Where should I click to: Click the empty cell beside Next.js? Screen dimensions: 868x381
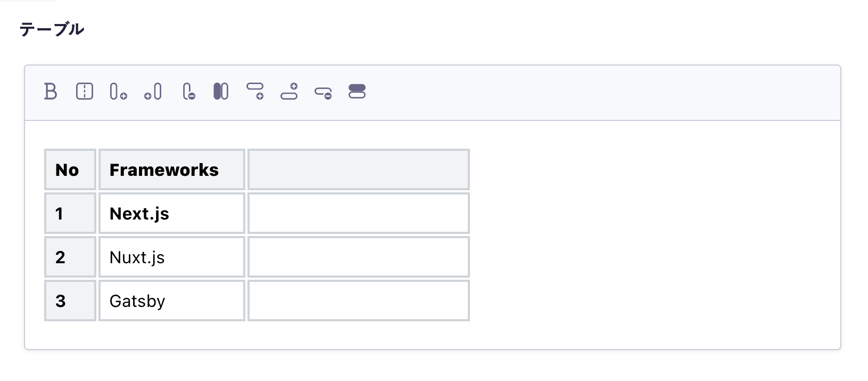coord(358,214)
